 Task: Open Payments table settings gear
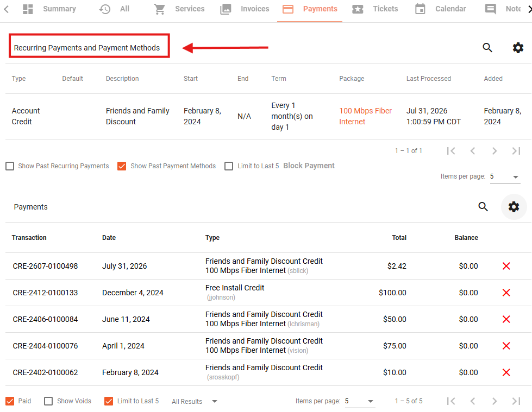tap(514, 207)
